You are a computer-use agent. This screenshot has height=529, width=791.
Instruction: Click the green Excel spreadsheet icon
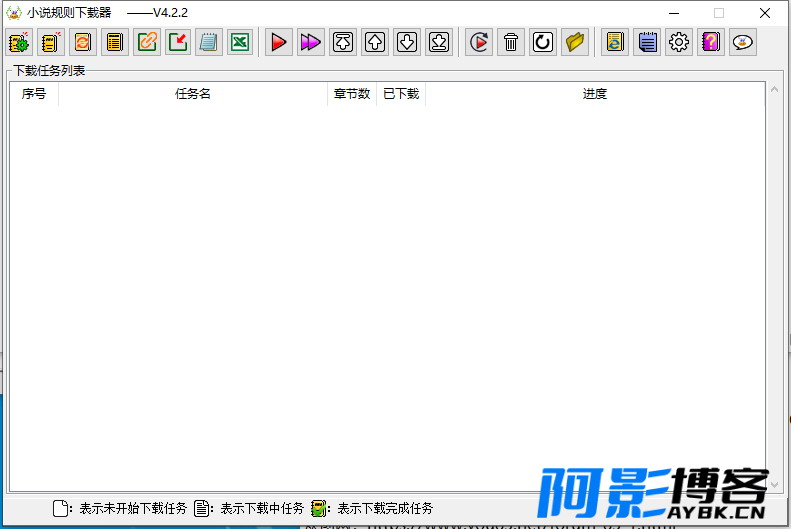point(239,42)
